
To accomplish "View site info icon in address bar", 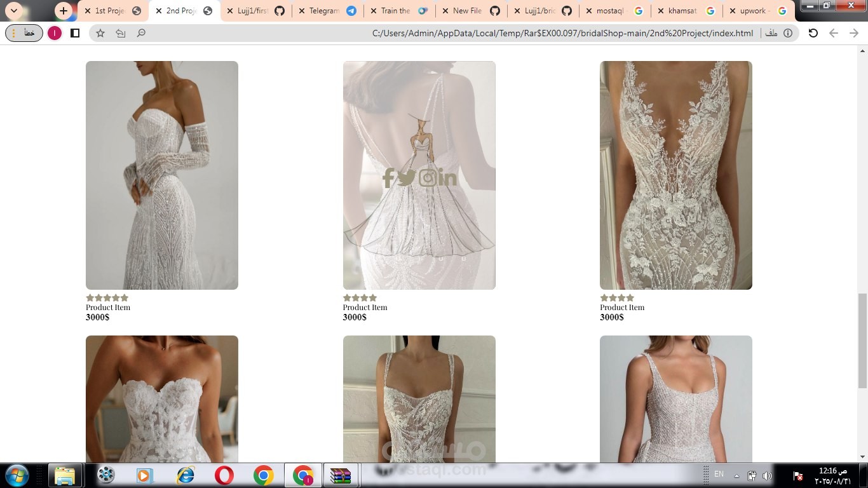I will click(x=788, y=33).
